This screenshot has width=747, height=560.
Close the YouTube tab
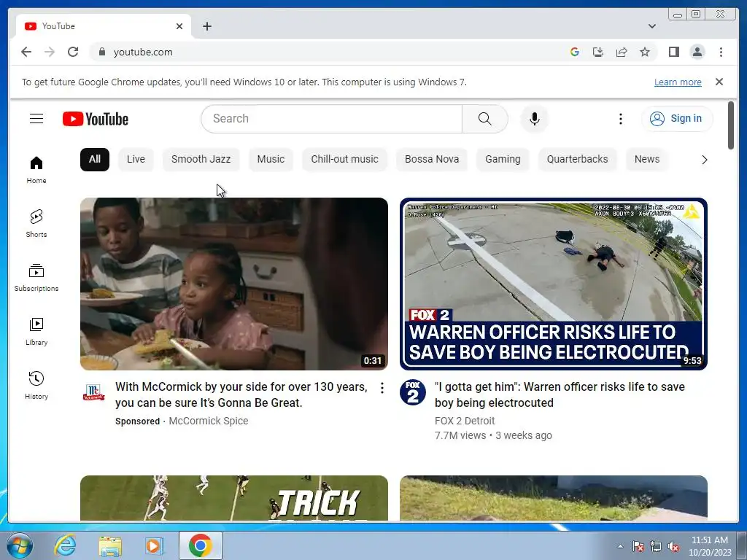coord(179,26)
